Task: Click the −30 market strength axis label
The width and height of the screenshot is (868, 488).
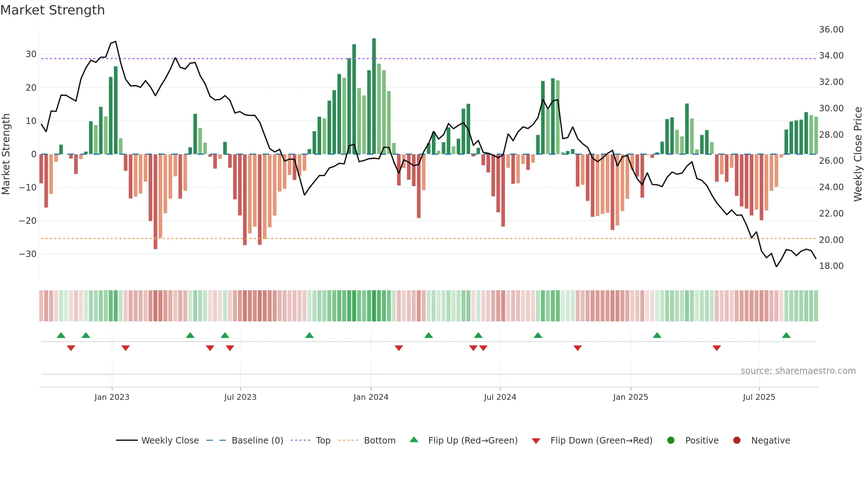Action: pyautogui.click(x=28, y=254)
